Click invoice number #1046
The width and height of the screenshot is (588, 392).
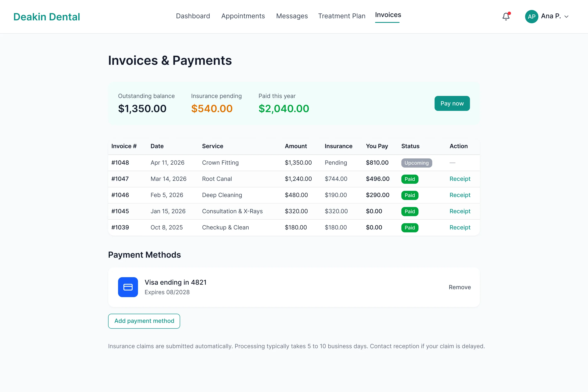[x=120, y=195]
